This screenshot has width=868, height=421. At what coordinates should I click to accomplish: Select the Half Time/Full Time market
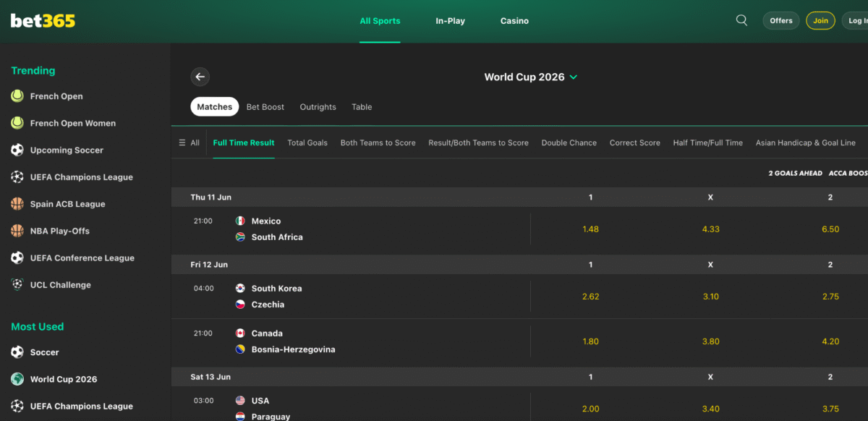(x=708, y=143)
